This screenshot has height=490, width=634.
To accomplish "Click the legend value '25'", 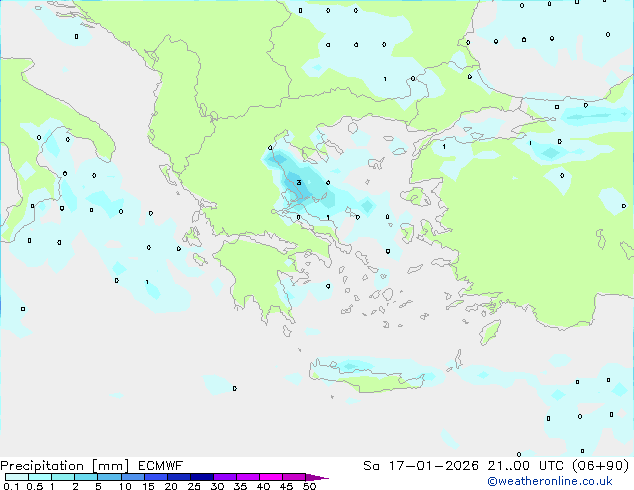I will (194, 486).
